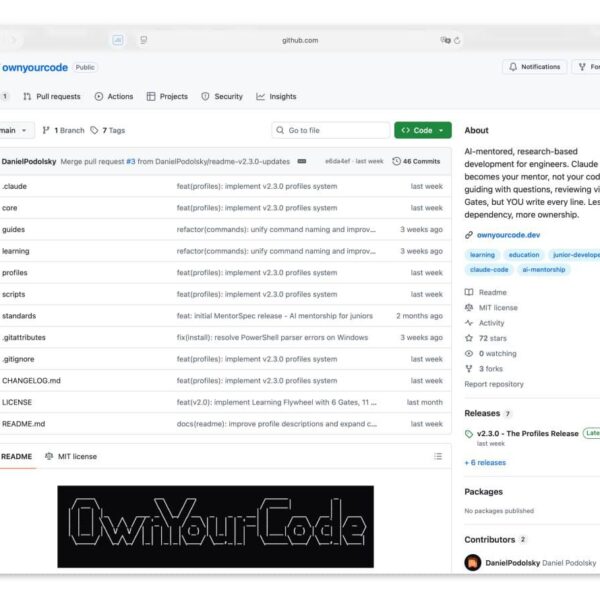
Task: Click the ai-mentorship topic tag
Action: [x=544, y=270]
